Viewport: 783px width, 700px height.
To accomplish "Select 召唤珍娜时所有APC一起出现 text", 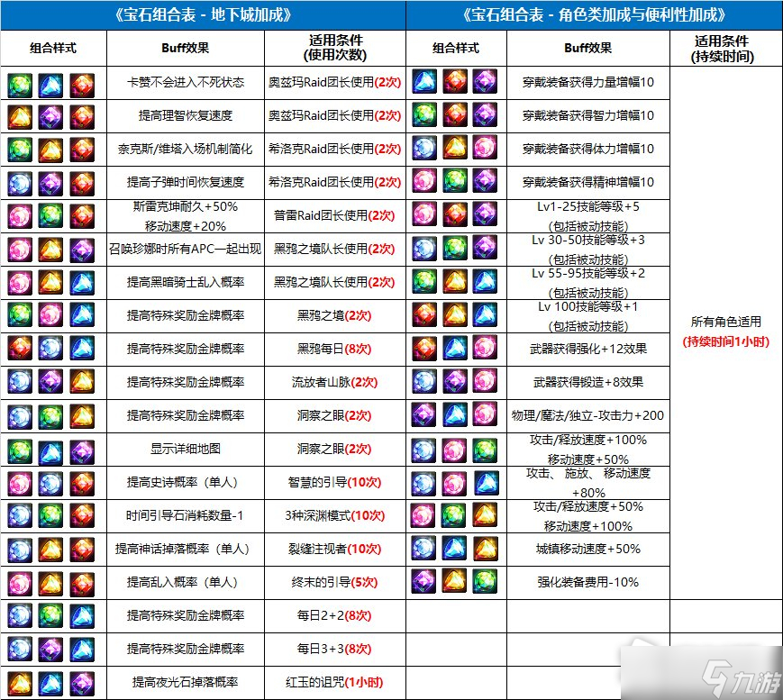I will (x=186, y=249).
